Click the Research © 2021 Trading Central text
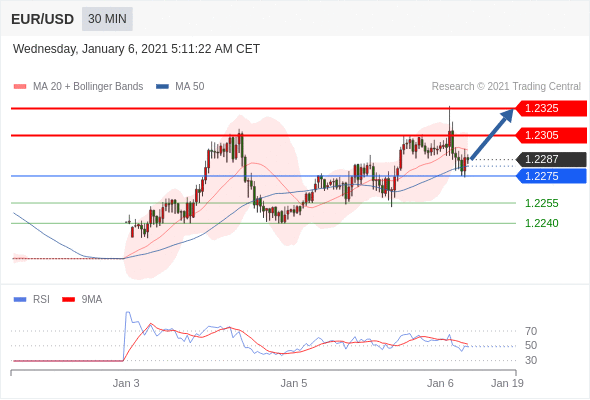 [x=506, y=87]
